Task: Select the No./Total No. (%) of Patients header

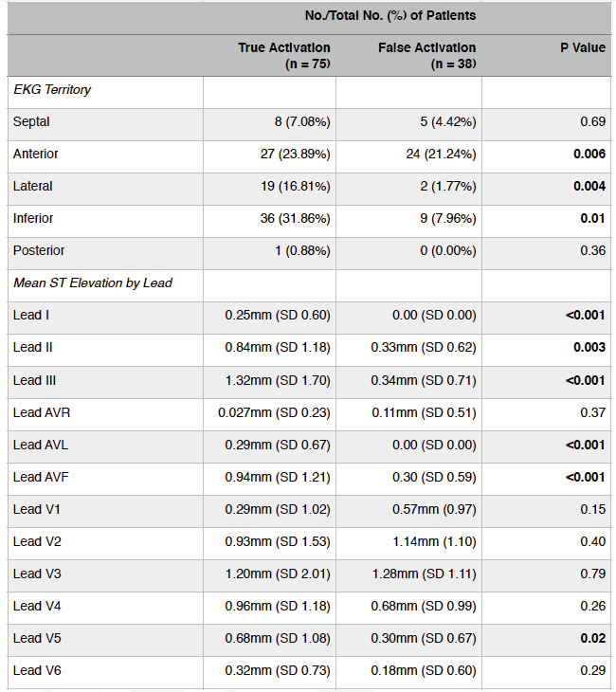Action: [x=390, y=16]
